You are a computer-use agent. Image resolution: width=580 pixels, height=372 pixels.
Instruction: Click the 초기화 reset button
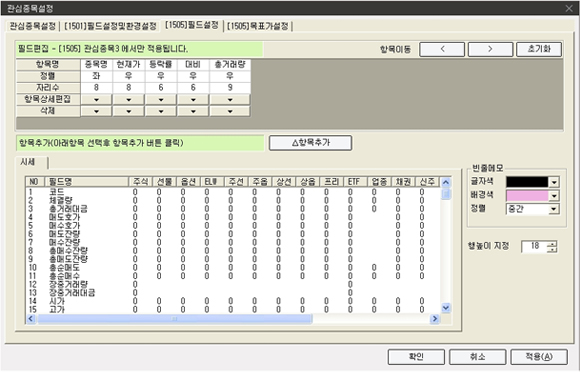coord(539,49)
